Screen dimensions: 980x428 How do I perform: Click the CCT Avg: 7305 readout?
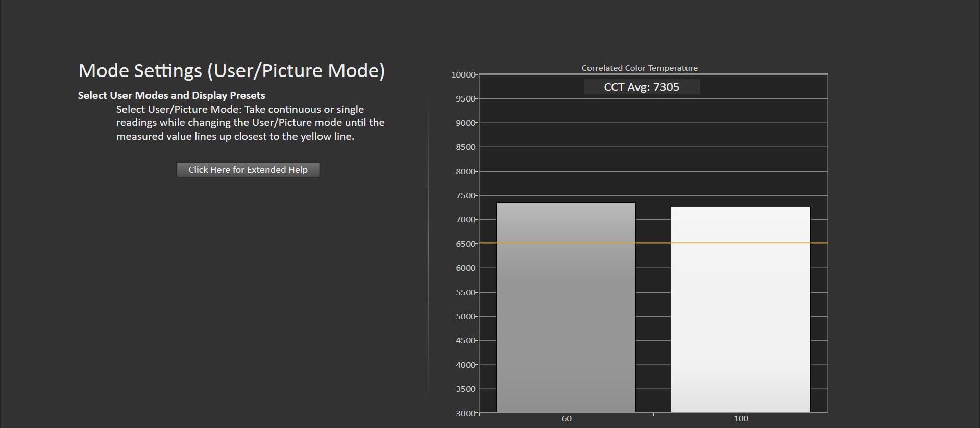(642, 87)
